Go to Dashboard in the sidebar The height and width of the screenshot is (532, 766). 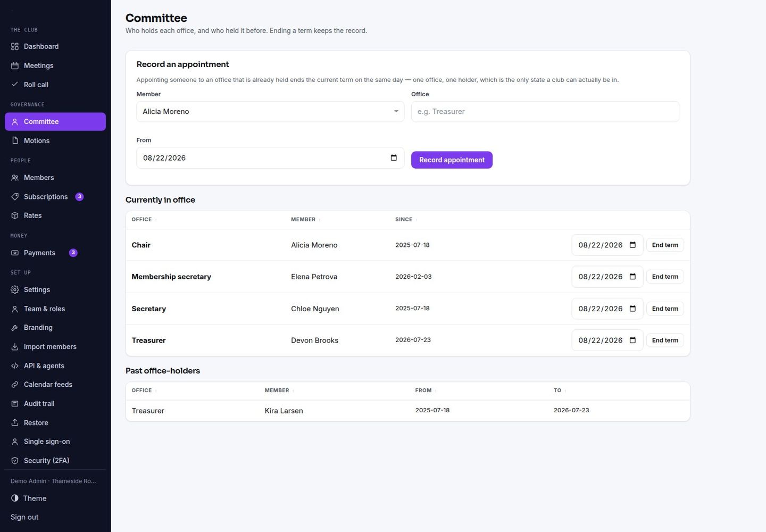pyautogui.click(x=55, y=46)
